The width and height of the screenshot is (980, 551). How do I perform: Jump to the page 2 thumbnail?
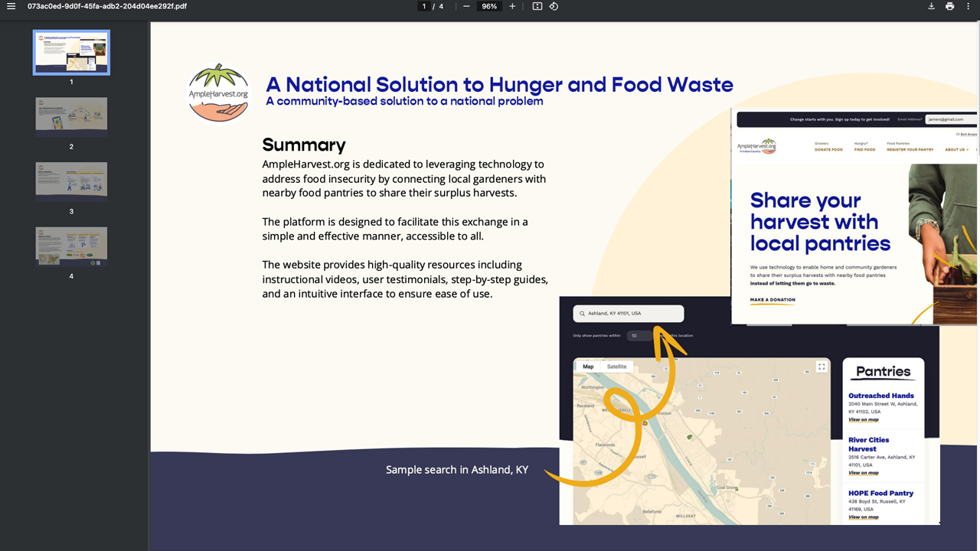(x=71, y=117)
